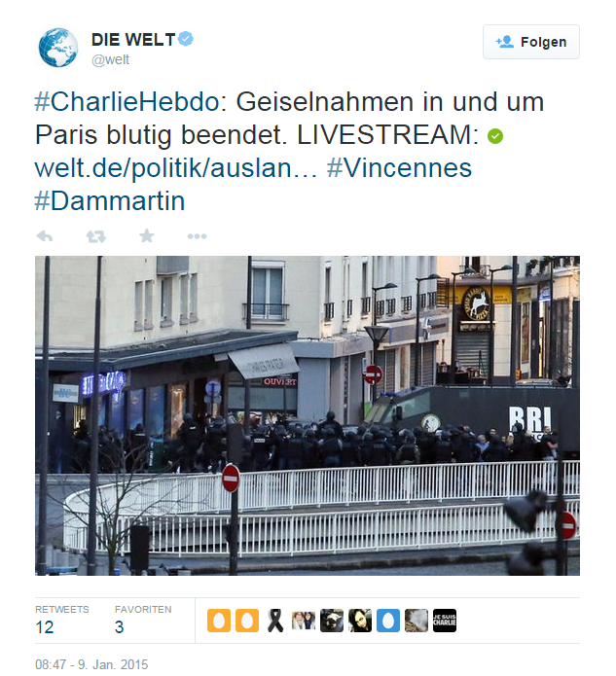616x676 pixels.
Task: Click the DIE WELT globe profile picture
Action: click(x=58, y=48)
